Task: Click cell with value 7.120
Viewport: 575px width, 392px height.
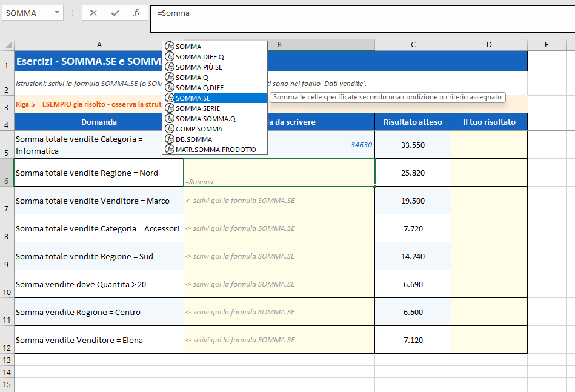Action: pos(413,340)
